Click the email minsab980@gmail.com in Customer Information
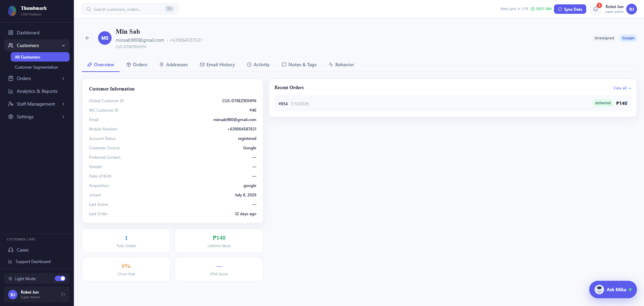Viewport: 644px width, 306px height. (x=235, y=120)
